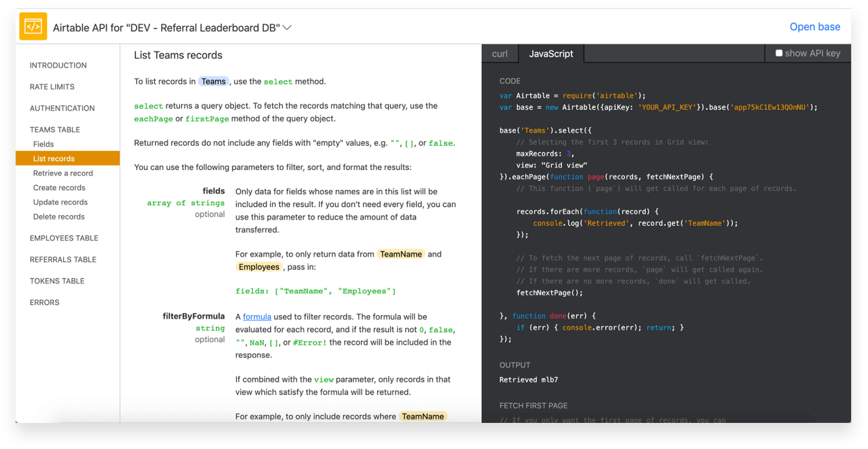Click the fields parameter name
Image resolution: width=868 pixels, height=449 pixels.
pyautogui.click(x=213, y=191)
